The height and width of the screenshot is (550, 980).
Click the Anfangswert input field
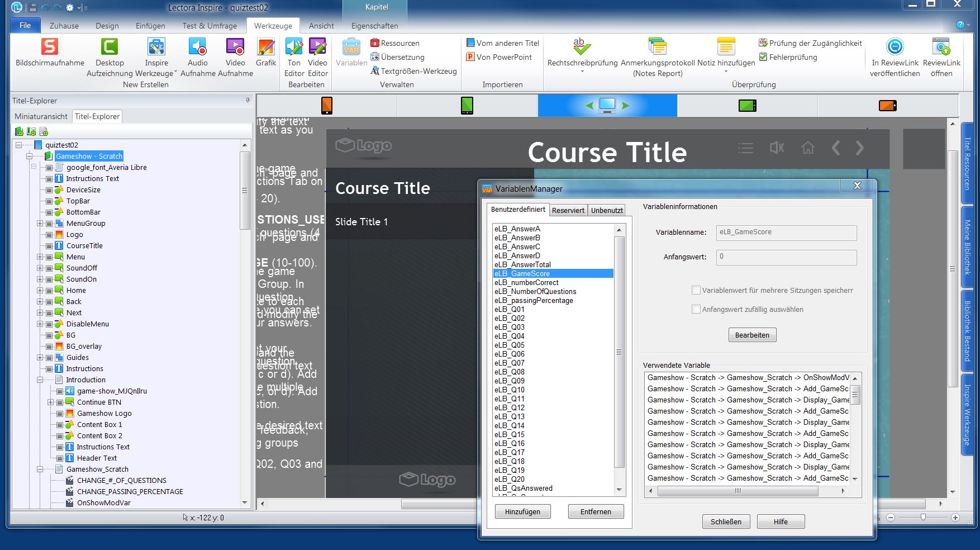(786, 257)
